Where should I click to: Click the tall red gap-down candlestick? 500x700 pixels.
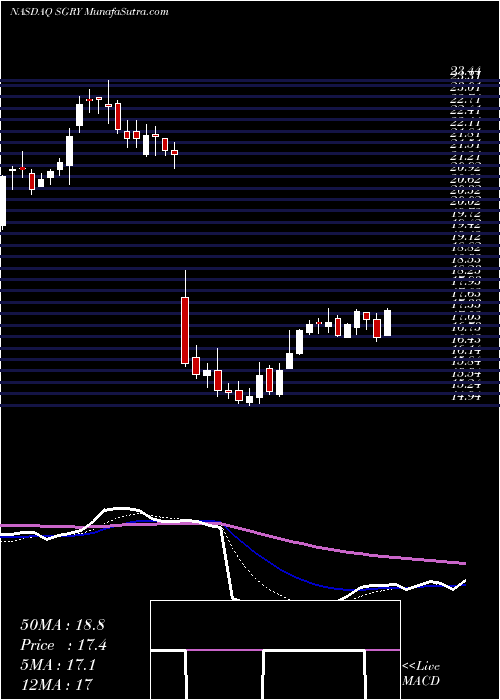tap(185, 330)
